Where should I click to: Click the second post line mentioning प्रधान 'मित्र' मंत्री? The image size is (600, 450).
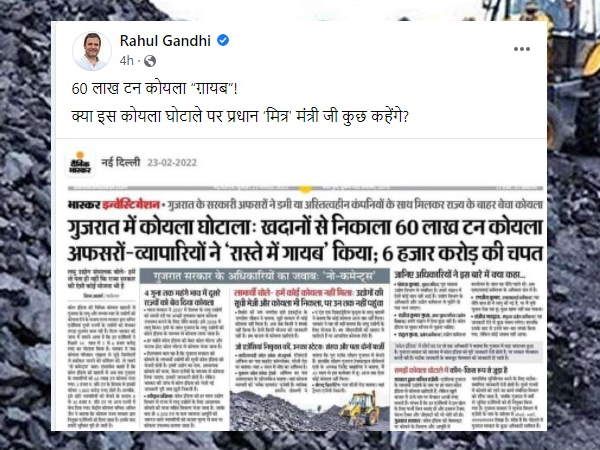point(240,116)
